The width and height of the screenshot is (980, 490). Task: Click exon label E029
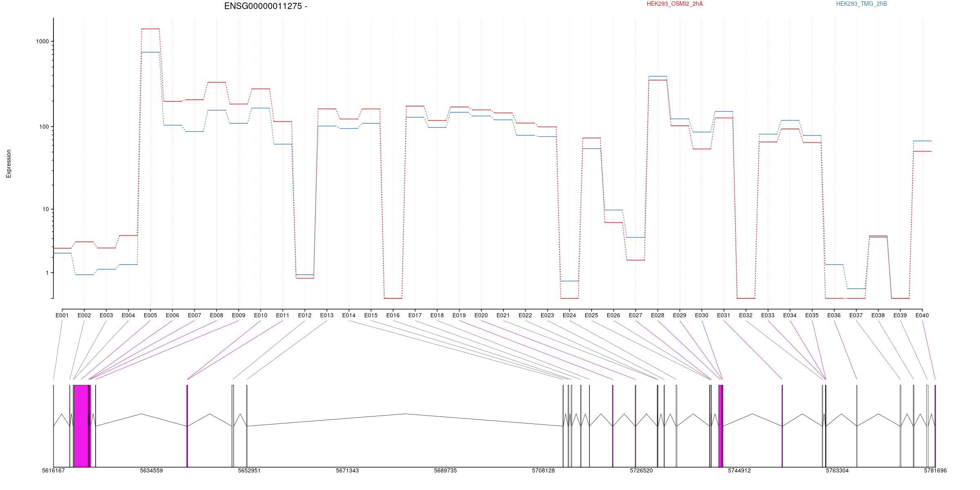tap(679, 315)
